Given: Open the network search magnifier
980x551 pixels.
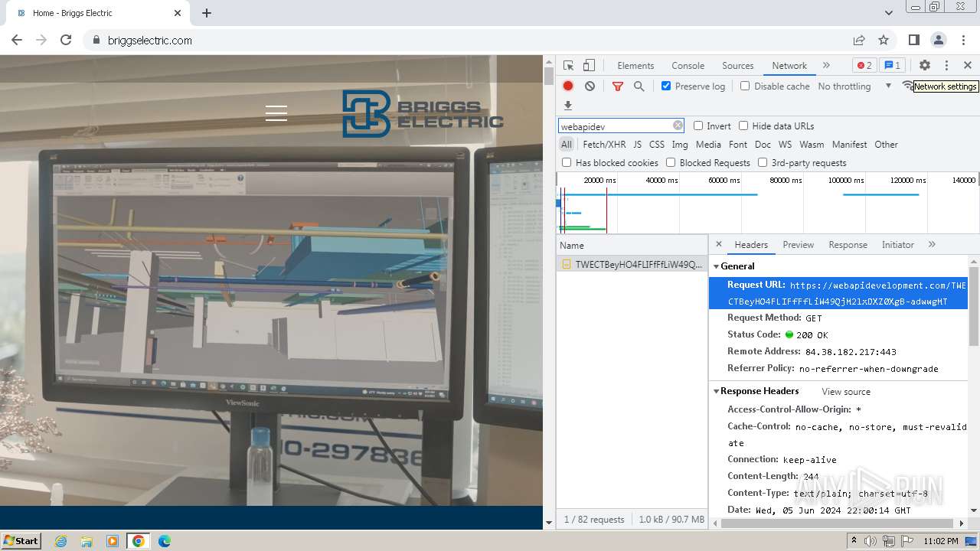Looking at the screenshot, I should pyautogui.click(x=639, y=86).
